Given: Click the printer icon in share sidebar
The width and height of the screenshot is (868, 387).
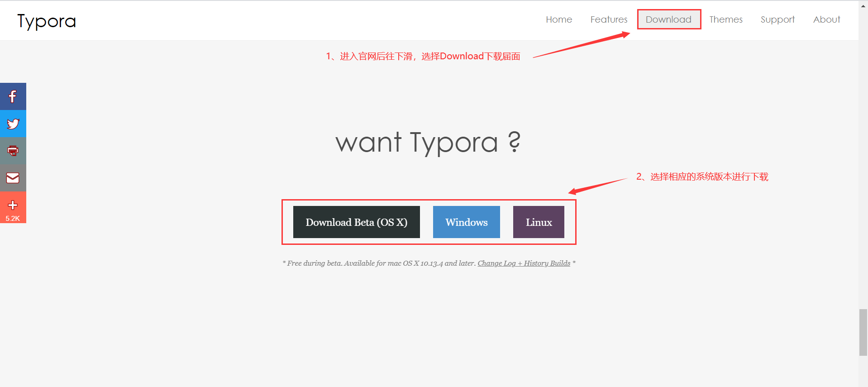Looking at the screenshot, I should 13,151.
